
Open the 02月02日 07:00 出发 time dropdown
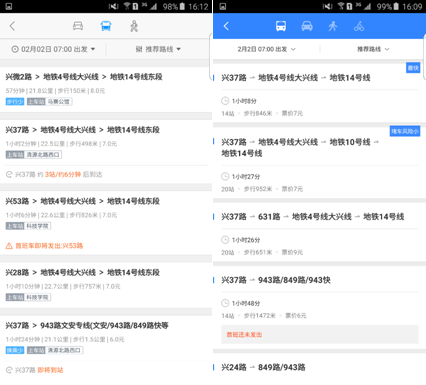53,49
